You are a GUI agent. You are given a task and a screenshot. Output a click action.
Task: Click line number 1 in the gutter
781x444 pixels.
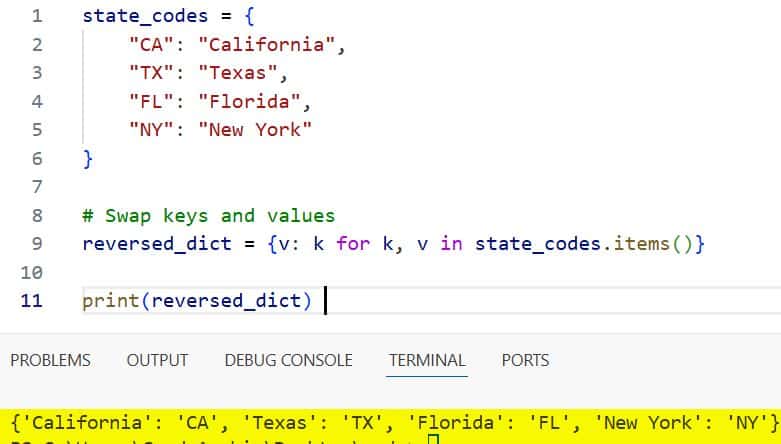click(37, 17)
